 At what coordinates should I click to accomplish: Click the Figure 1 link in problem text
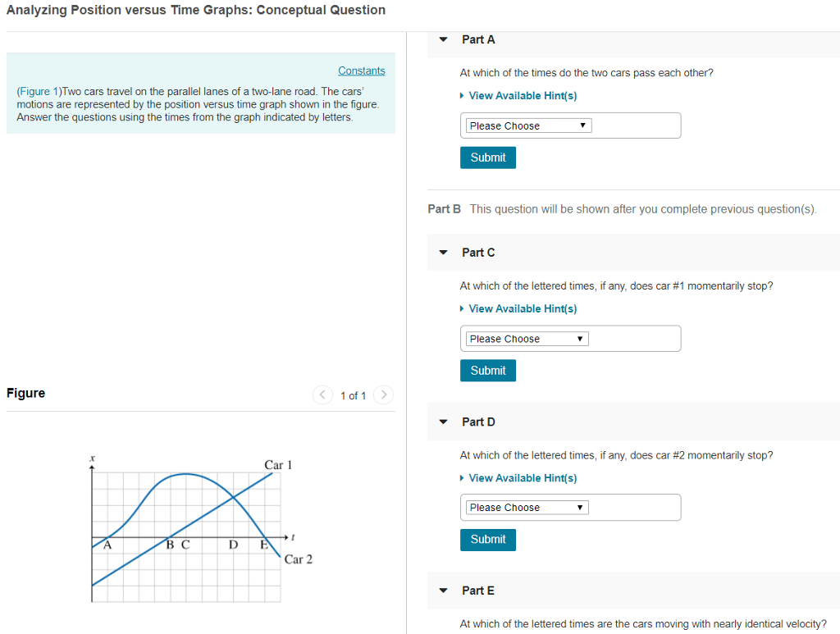tap(36, 91)
